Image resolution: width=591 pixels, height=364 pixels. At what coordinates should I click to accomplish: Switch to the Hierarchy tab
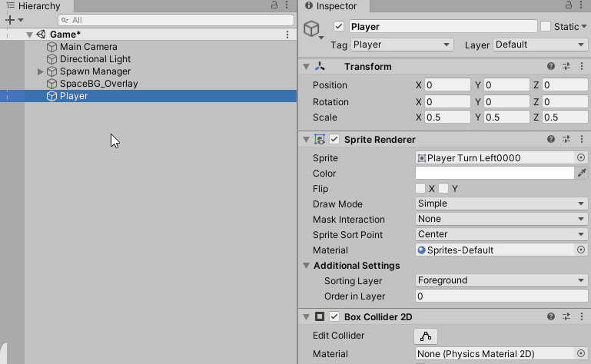click(37, 5)
